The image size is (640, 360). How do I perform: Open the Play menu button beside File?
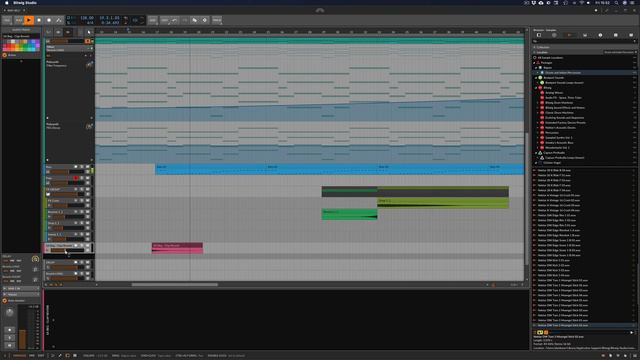(x=18, y=20)
